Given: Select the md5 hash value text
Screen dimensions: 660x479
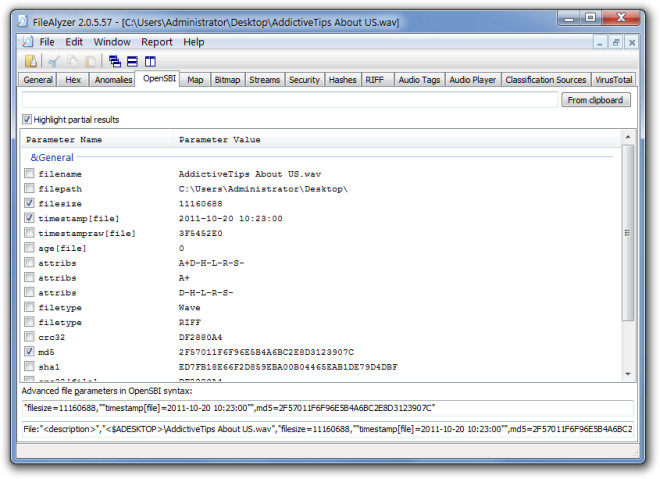Looking at the screenshot, I should click(266, 352).
